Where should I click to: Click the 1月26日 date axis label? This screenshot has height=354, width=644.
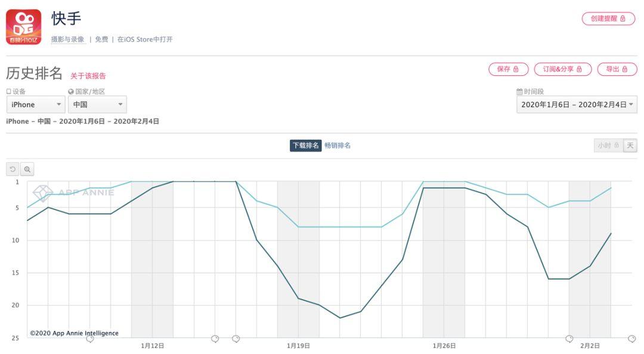coord(444,346)
